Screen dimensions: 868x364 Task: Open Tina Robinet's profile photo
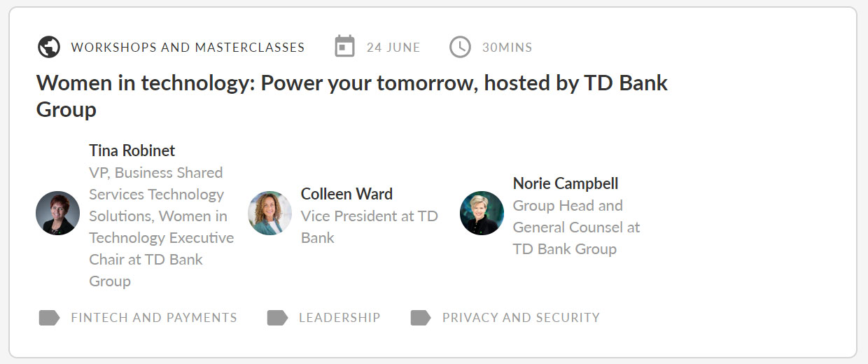coord(57,213)
